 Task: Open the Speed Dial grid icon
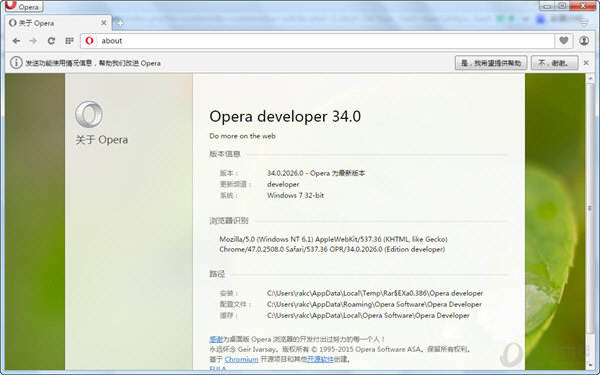point(69,41)
